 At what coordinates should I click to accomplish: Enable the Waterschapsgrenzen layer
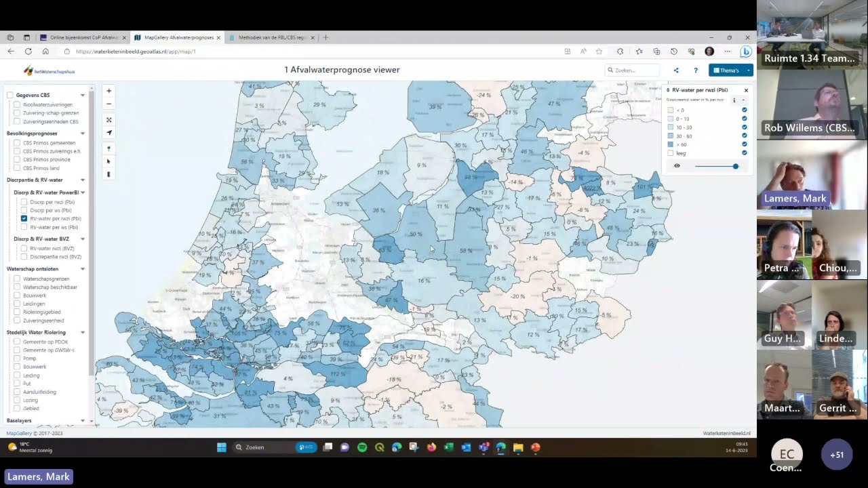coord(17,279)
